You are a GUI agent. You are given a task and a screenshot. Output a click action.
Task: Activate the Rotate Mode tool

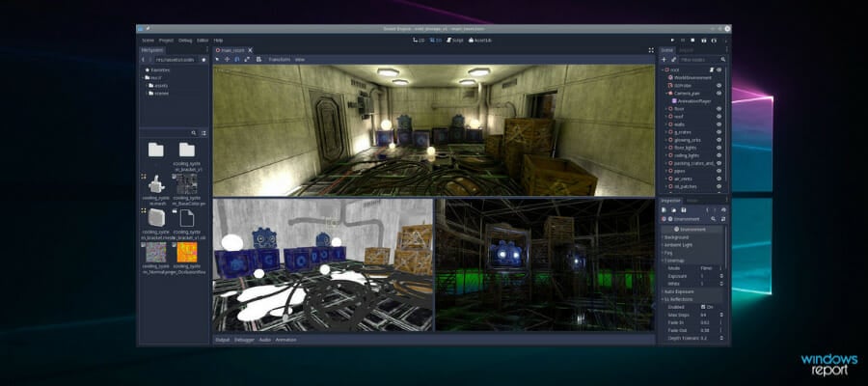pyautogui.click(x=237, y=59)
